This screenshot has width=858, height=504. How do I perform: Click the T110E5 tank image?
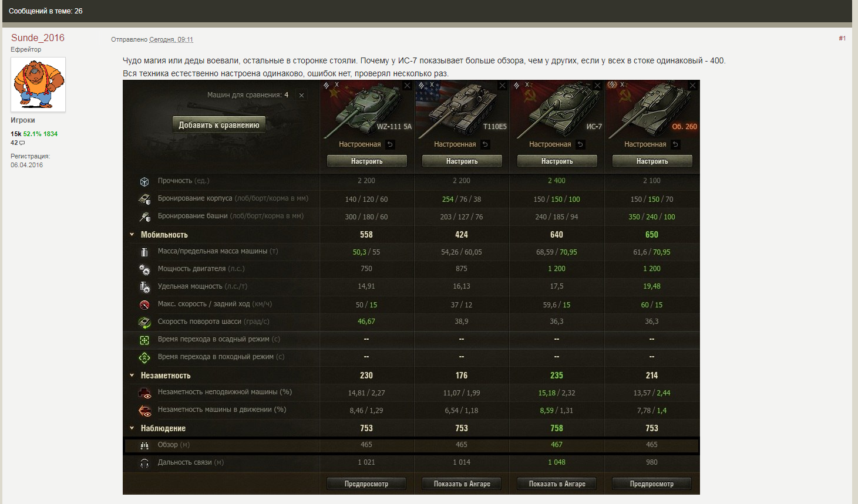coord(462,109)
